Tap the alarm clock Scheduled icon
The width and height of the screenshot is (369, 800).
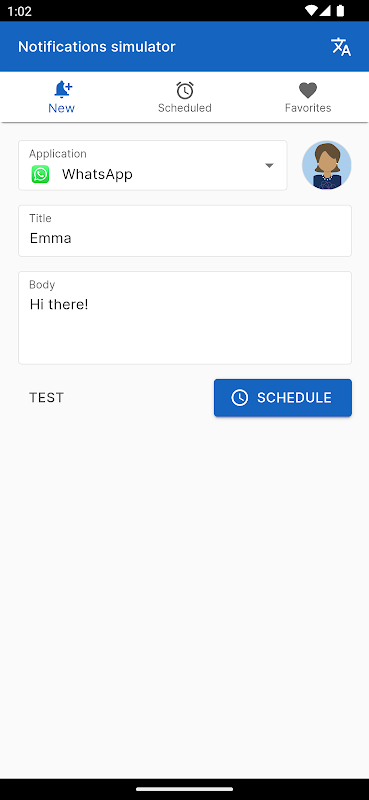[185, 90]
